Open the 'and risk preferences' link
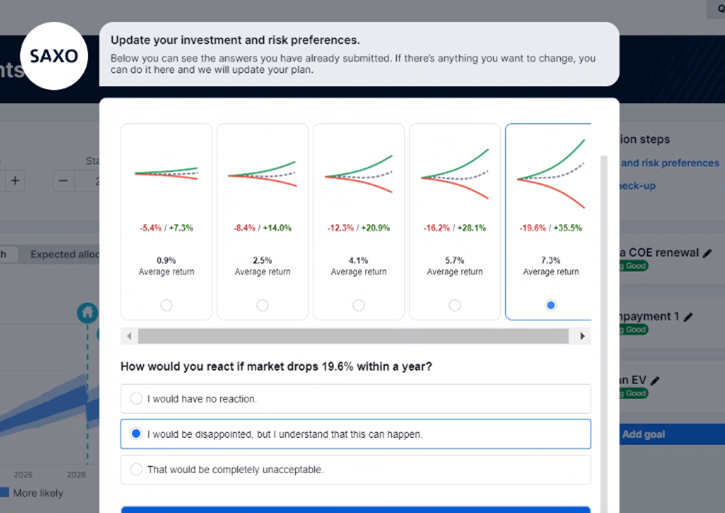The image size is (725, 513). (x=670, y=163)
